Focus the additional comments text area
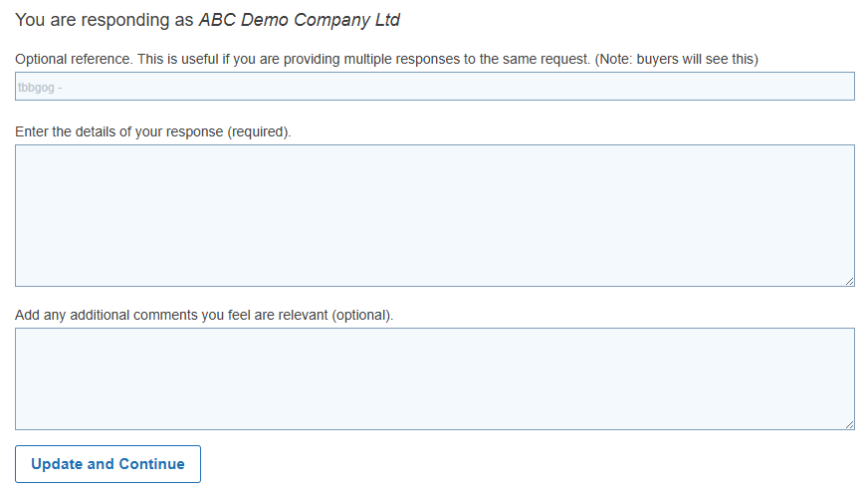Viewport: 868px width, 490px height. [x=434, y=378]
